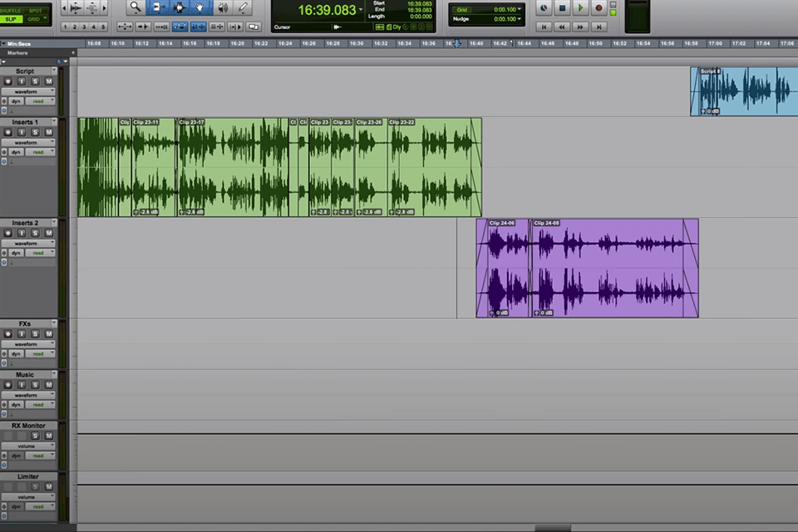Image resolution: width=798 pixels, height=532 pixels.
Task: Click the clip gain icon on Clip 24-06
Action: coord(490,313)
